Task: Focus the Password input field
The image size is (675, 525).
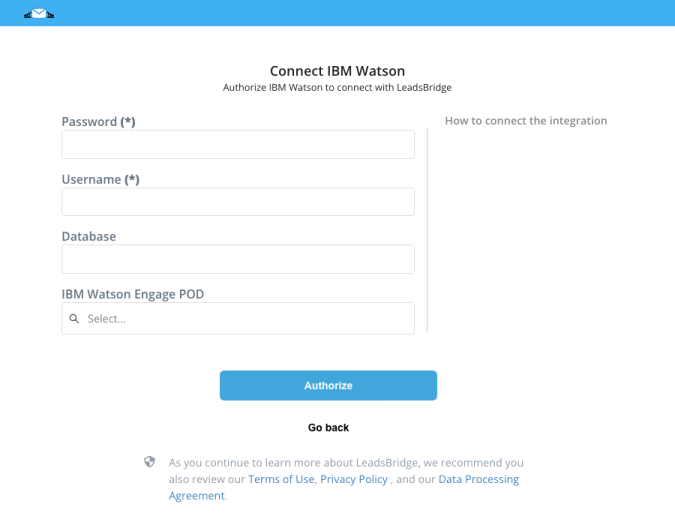Action: pos(238,145)
